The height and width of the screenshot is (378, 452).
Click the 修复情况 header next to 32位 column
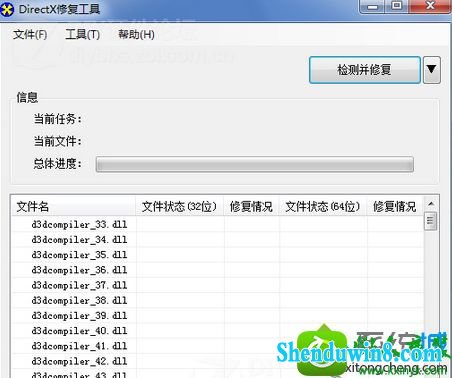click(251, 207)
